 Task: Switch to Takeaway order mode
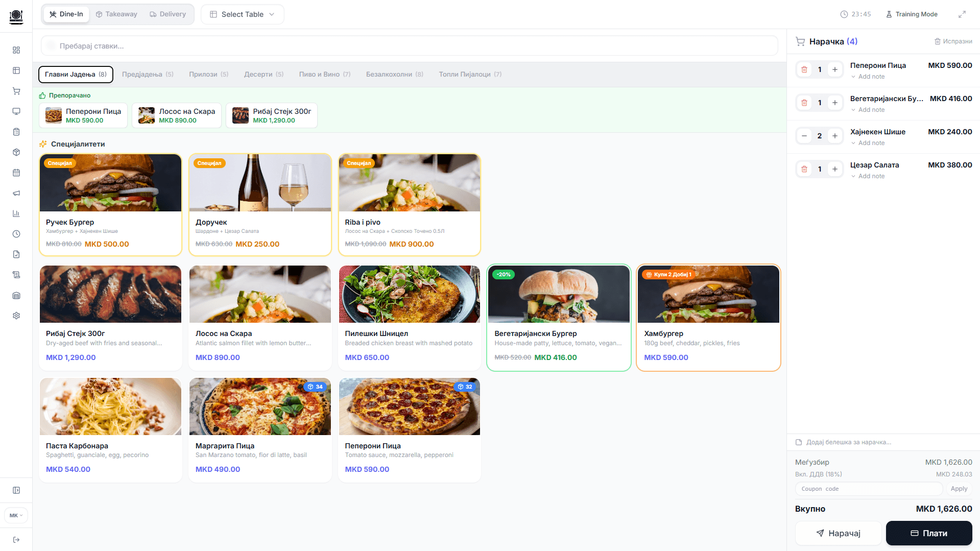pyautogui.click(x=116, y=14)
